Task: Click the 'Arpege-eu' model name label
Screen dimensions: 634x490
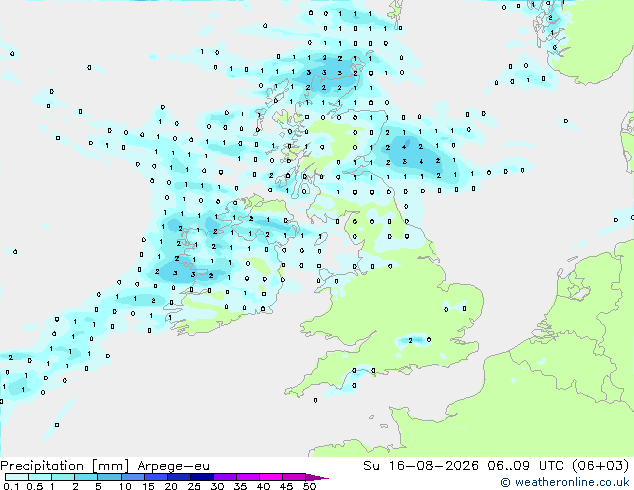Action: [173, 466]
